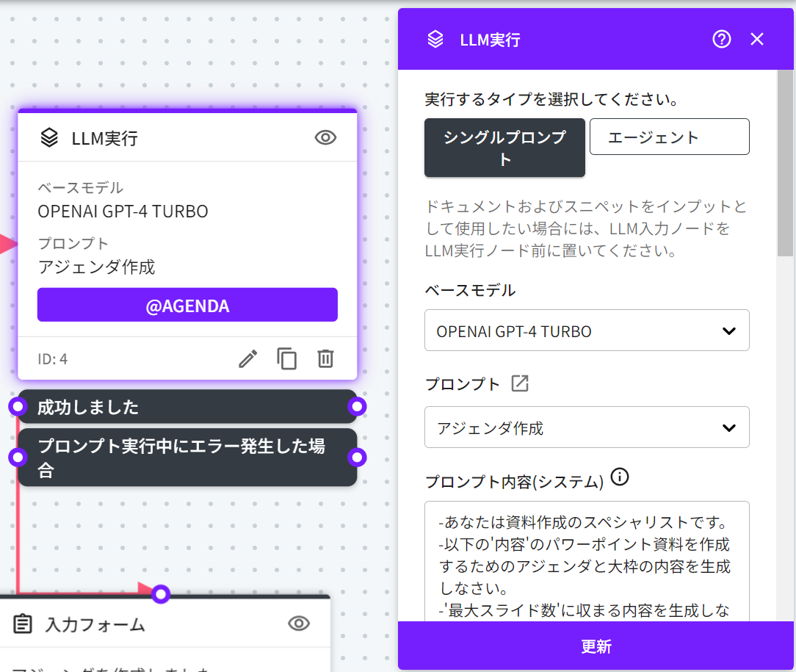This screenshot has height=672, width=796.
Task: Open help icon in LLM実行 panel header
Action: click(x=721, y=40)
